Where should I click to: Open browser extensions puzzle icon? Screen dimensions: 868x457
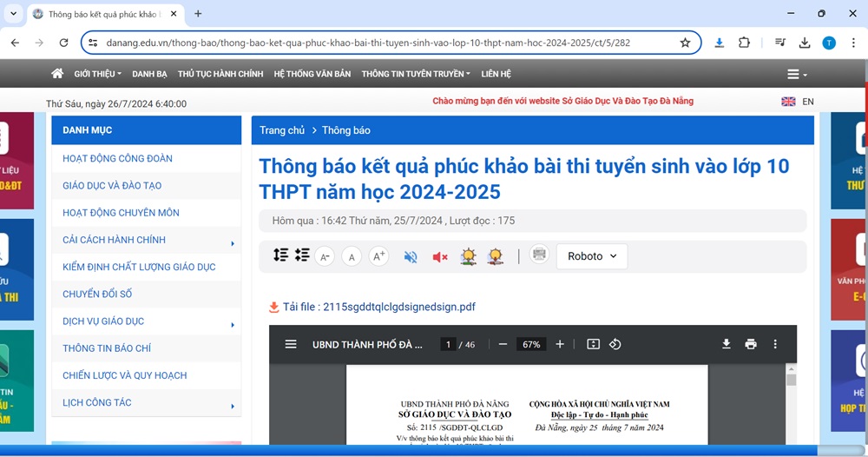coord(744,43)
